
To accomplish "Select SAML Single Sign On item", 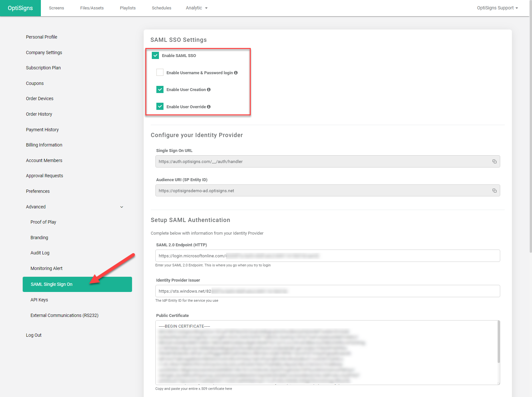I will [77, 284].
